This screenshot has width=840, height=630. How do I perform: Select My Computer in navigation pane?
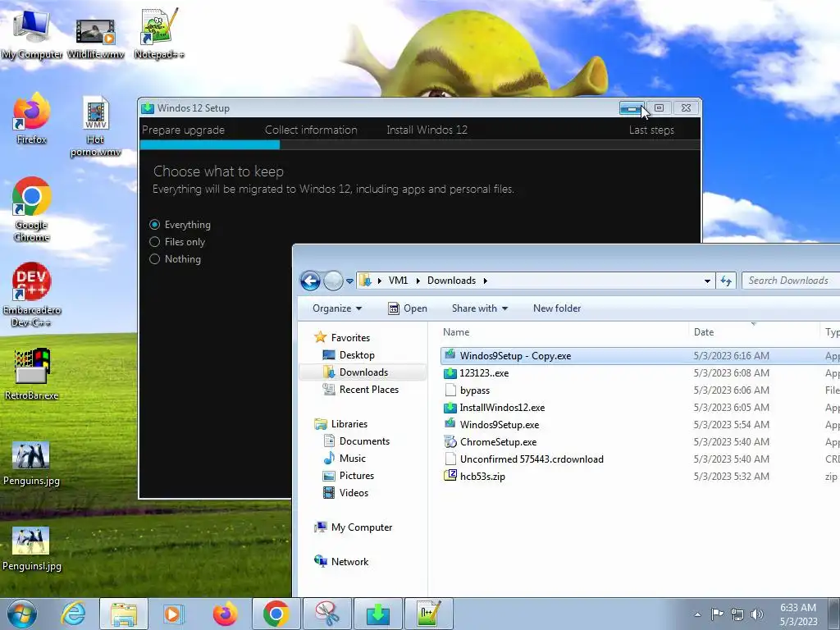point(354,527)
